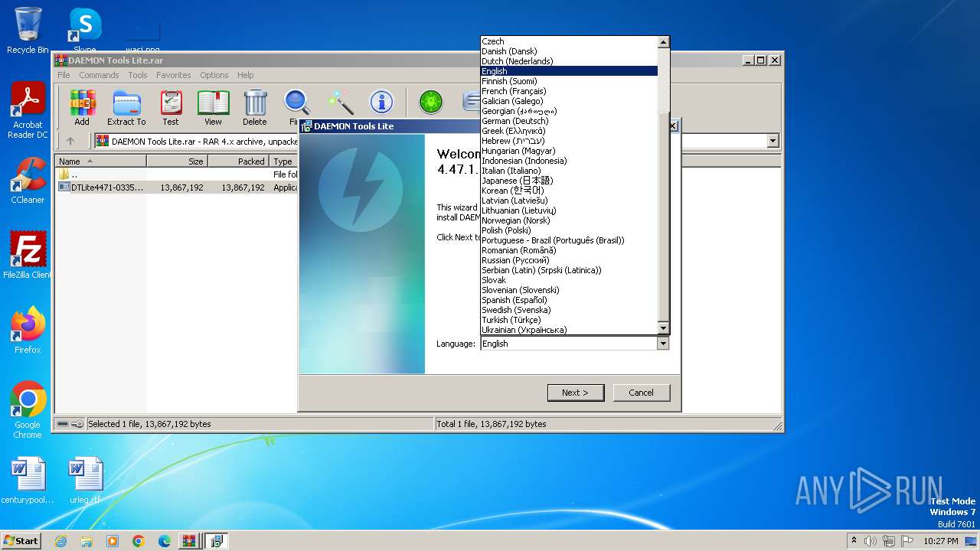This screenshot has width=980, height=551.
Task: Click the up-one-level arrow in WinRAR
Action: 70,141
